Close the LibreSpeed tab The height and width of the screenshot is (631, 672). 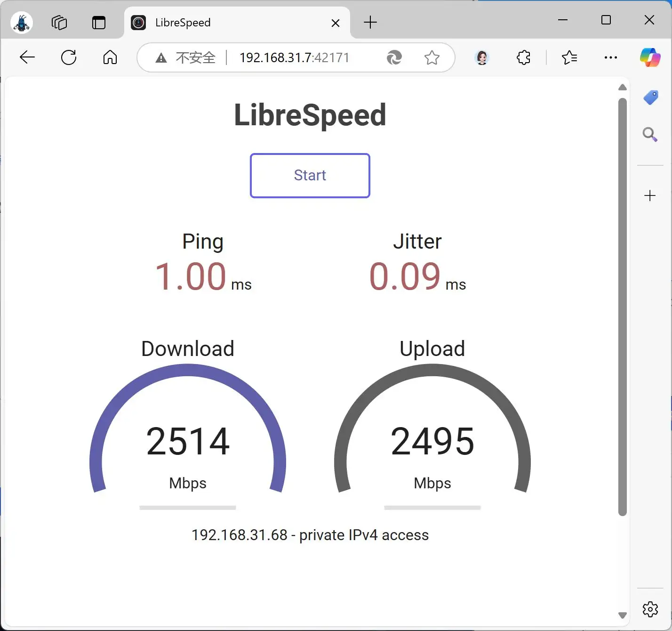pos(336,23)
